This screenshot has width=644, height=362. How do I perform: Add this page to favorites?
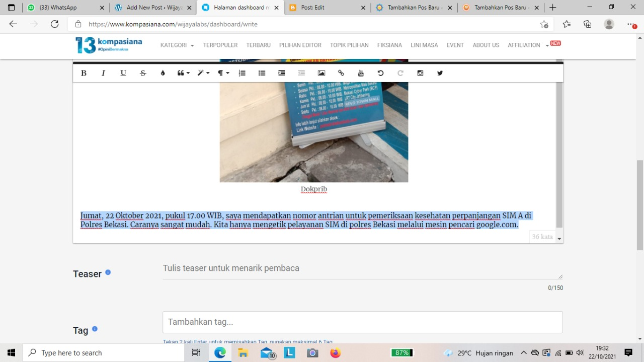[544, 24]
